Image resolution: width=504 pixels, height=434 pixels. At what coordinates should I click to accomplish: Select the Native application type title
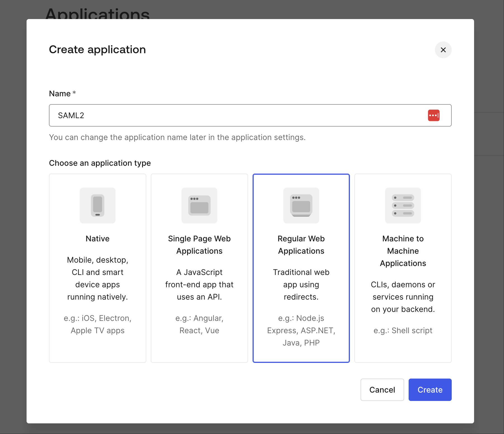[97, 239]
